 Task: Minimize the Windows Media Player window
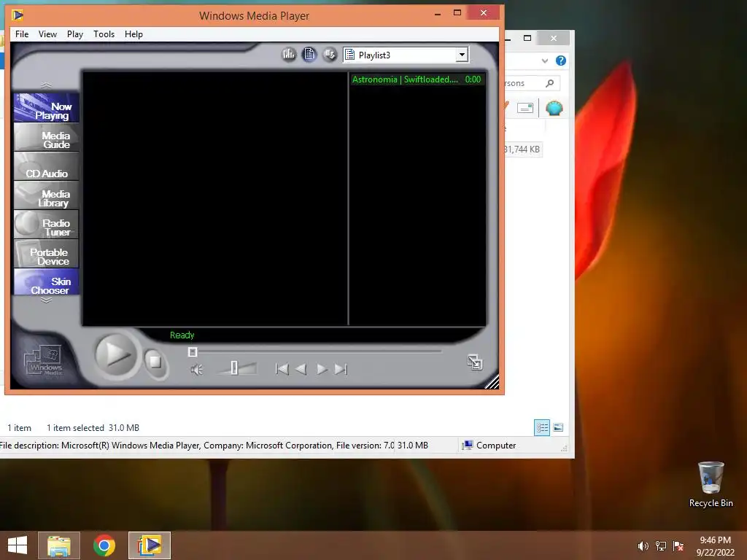[x=438, y=13]
